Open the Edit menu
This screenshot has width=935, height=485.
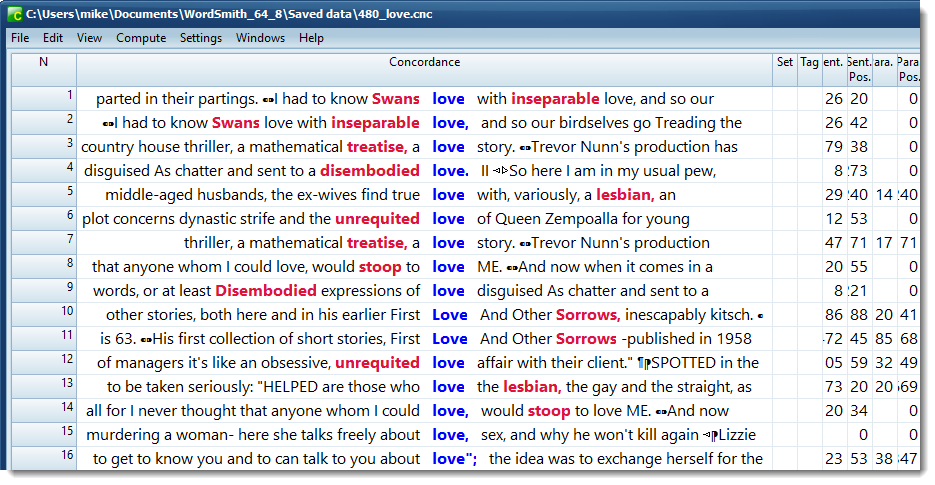click(52, 38)
